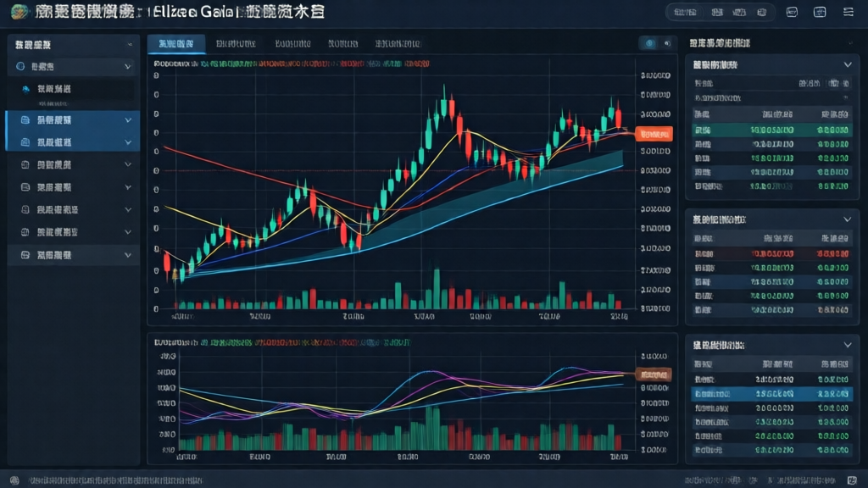The image size is (868, 488).
Task: Select the active first tab above the candlestick chart
Action: tap(175, 43)
